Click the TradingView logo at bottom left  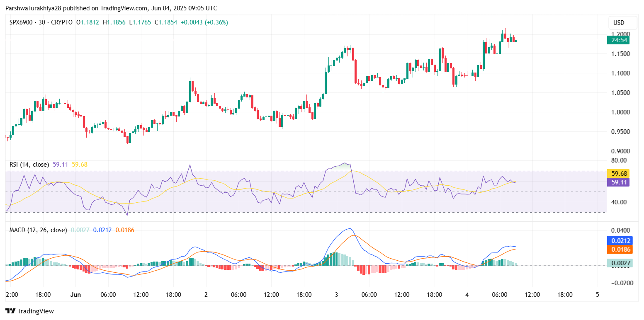pos(29,311)
